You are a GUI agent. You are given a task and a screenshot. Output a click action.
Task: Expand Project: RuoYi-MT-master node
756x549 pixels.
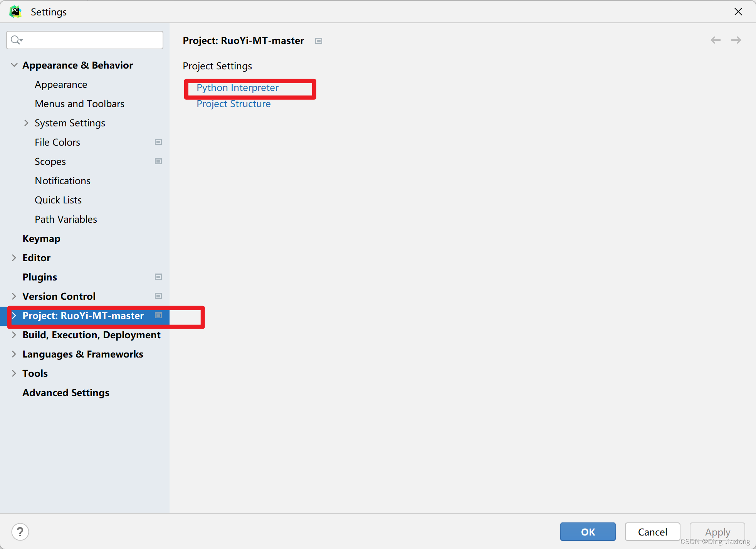[x=14, y=315]
